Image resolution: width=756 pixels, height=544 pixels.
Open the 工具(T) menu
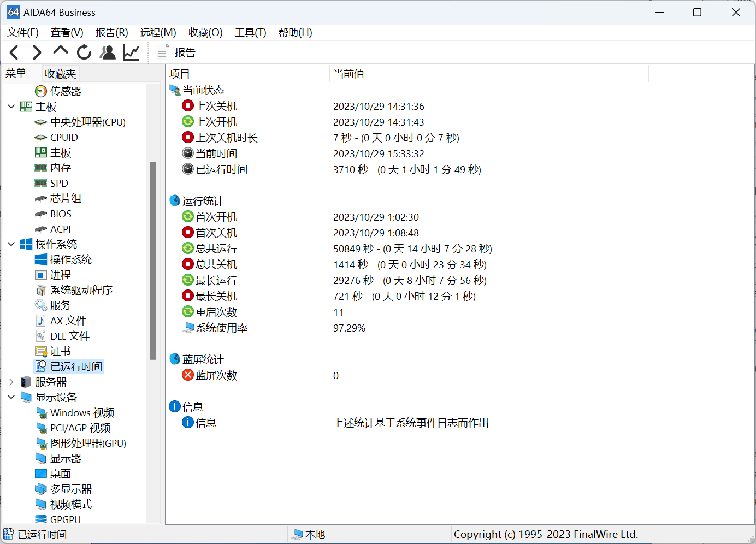[251, 33]
